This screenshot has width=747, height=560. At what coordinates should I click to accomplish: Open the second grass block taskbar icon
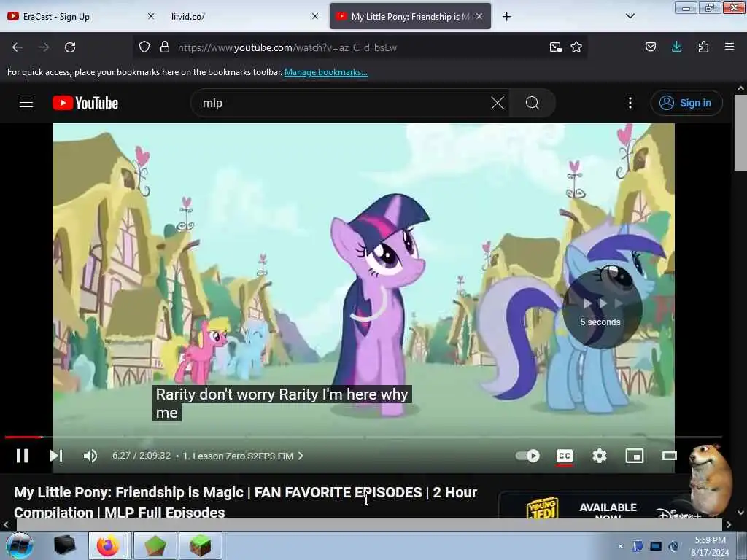point(201,545)
